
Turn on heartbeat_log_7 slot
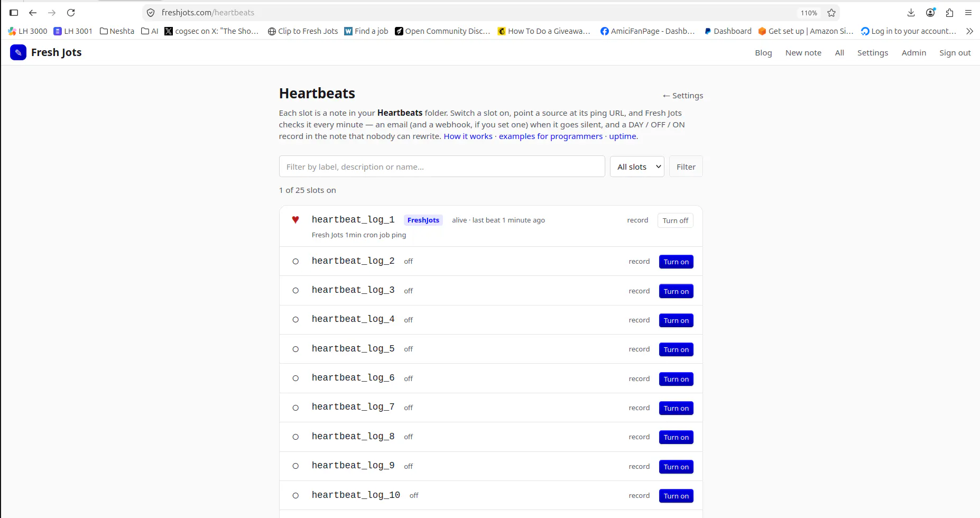pyautogui.click(x=676, y=408)
